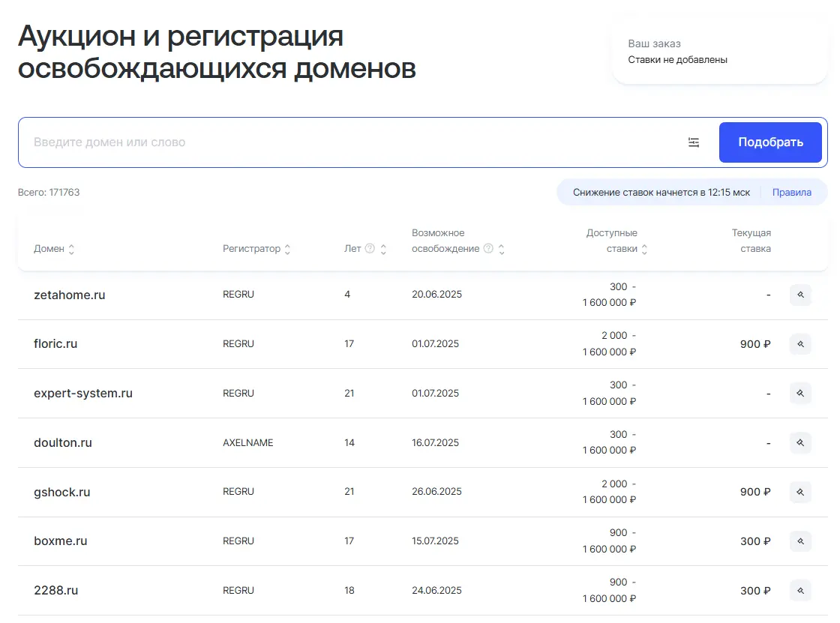Click the auction gavel icon for floric.ru

click(x=799, y=344)
